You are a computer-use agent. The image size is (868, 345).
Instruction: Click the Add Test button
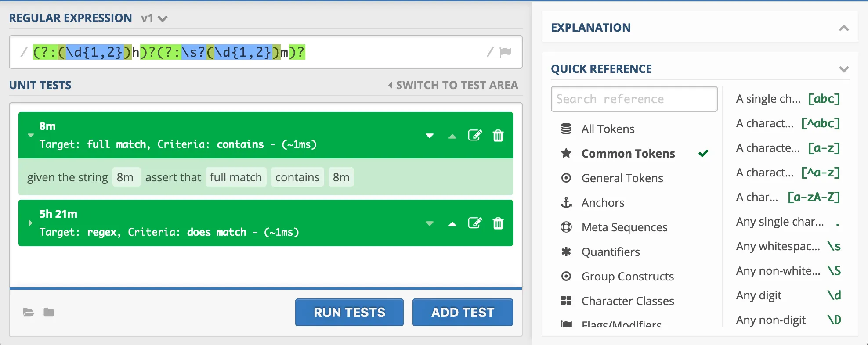(463, 312)
